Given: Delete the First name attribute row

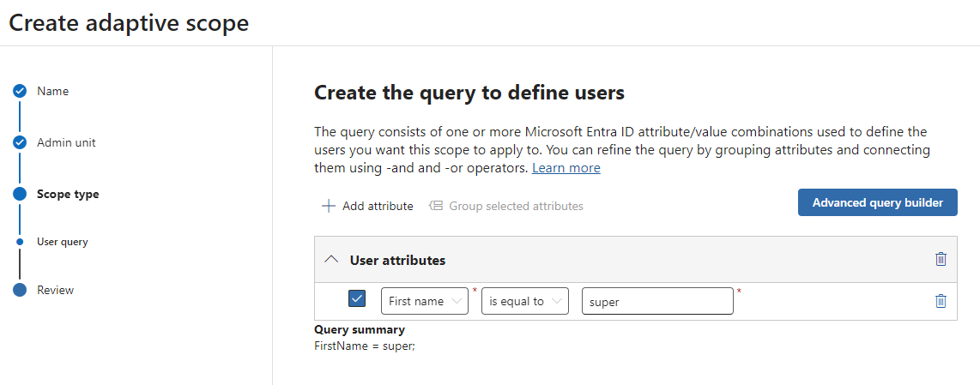Looking at the screenshot, I should [x=941, y=301].
